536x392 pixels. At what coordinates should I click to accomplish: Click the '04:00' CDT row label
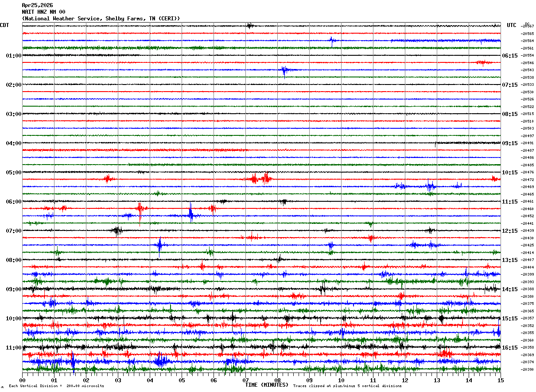(14, 143)
